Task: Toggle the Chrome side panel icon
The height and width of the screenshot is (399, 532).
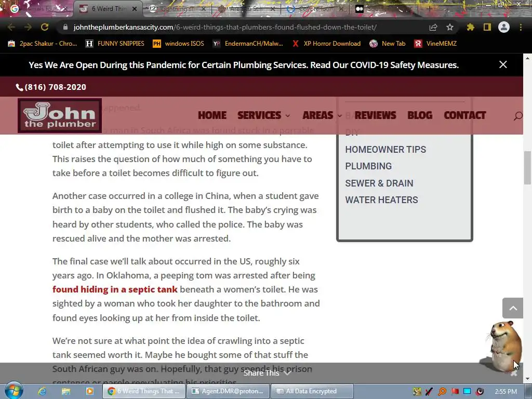Action: point(487,27)
